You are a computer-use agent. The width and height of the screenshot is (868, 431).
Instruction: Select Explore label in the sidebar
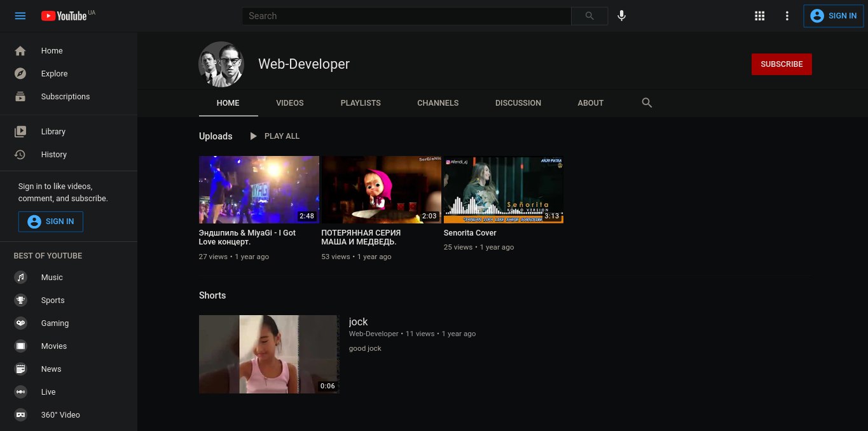[54, 74]
